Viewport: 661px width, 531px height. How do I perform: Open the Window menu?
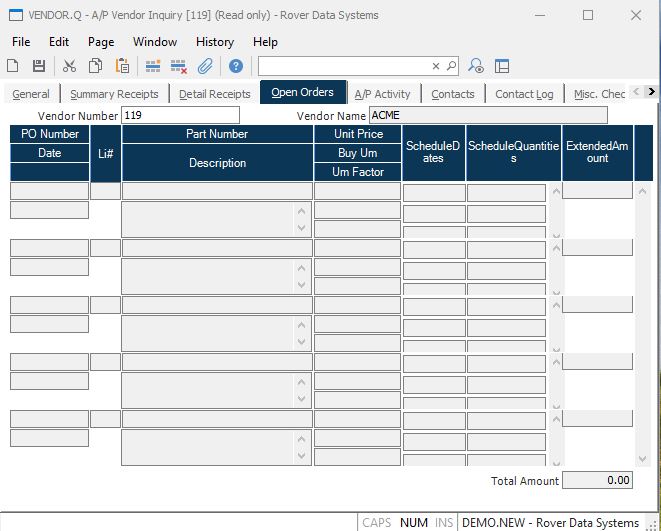pyautogui.click(x=155, y=42)
